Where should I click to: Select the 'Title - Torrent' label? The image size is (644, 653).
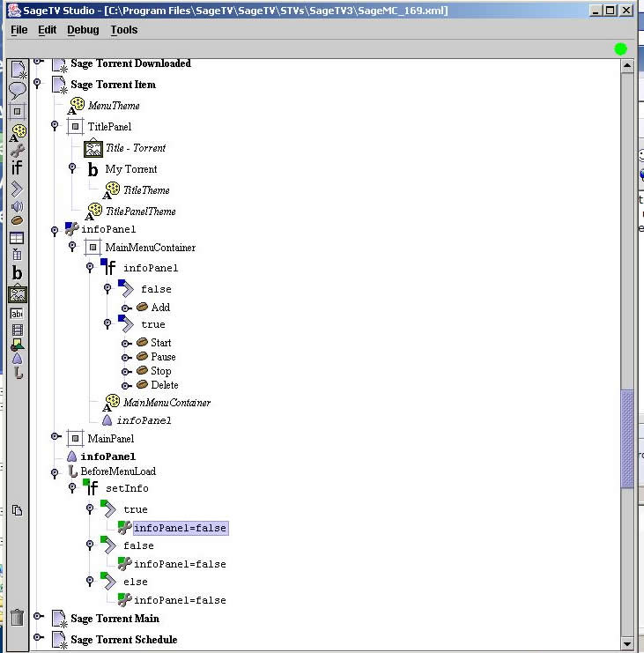(136, 148)
